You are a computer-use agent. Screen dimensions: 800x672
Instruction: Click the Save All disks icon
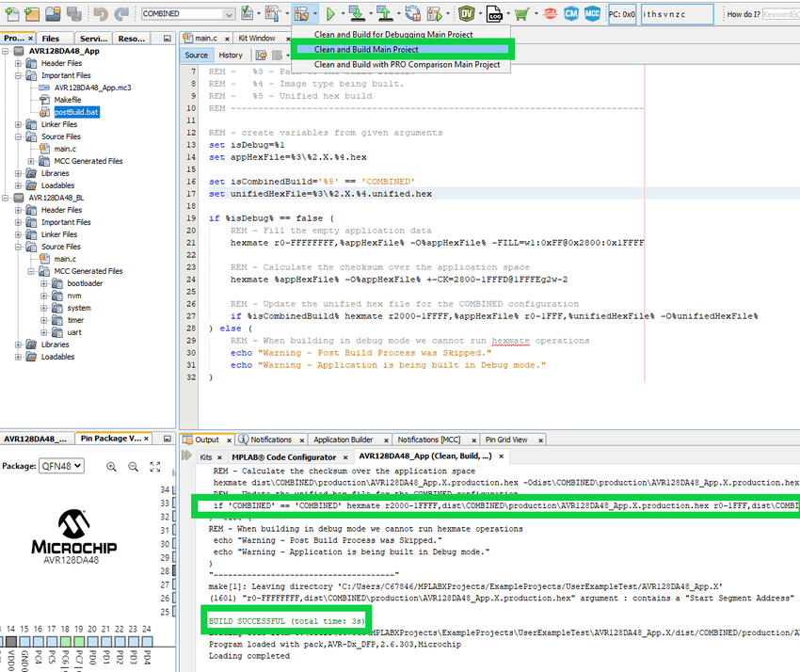pyautogui.click(x=73, y=14)
